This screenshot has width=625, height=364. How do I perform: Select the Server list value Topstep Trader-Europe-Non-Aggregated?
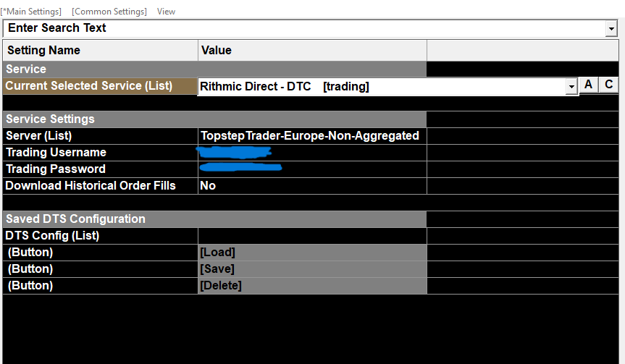pos(310,136)
